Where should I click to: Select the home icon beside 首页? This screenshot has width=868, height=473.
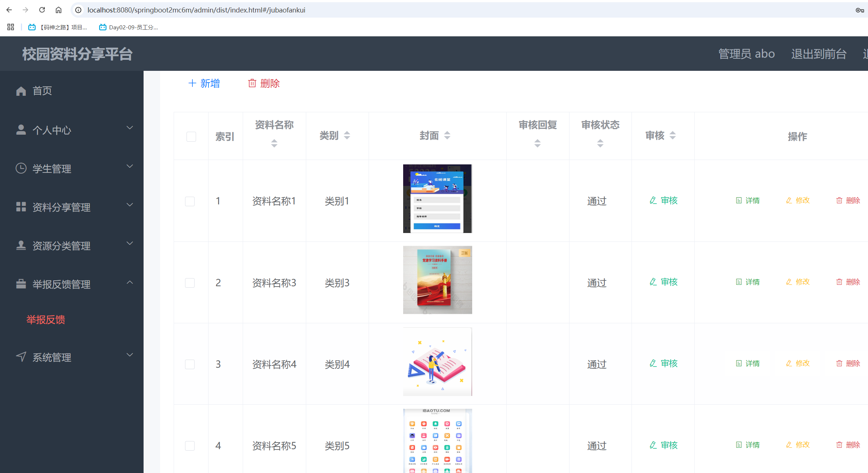point(21,90)
